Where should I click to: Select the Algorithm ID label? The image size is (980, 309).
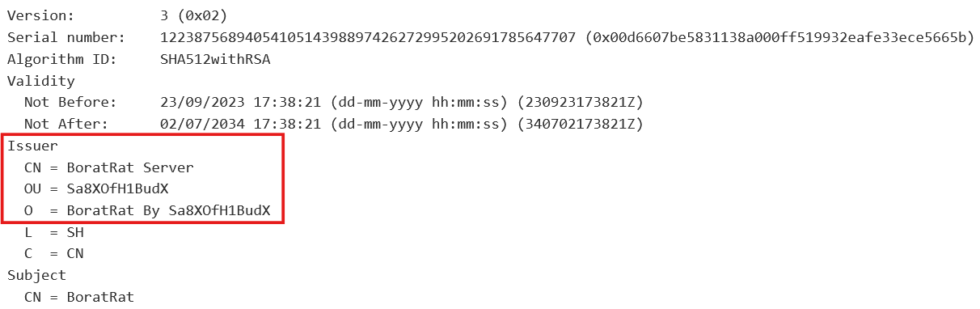(x=62, y=59)
